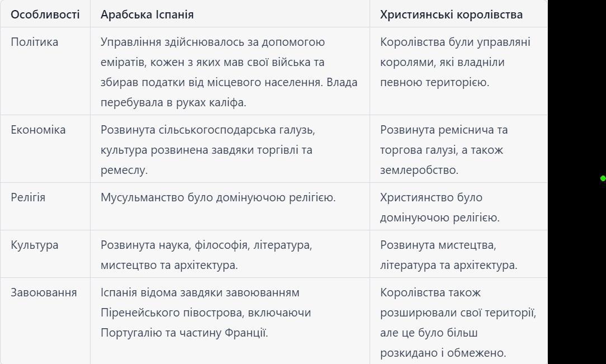Click the "Особливості" column header

[45, 15]
